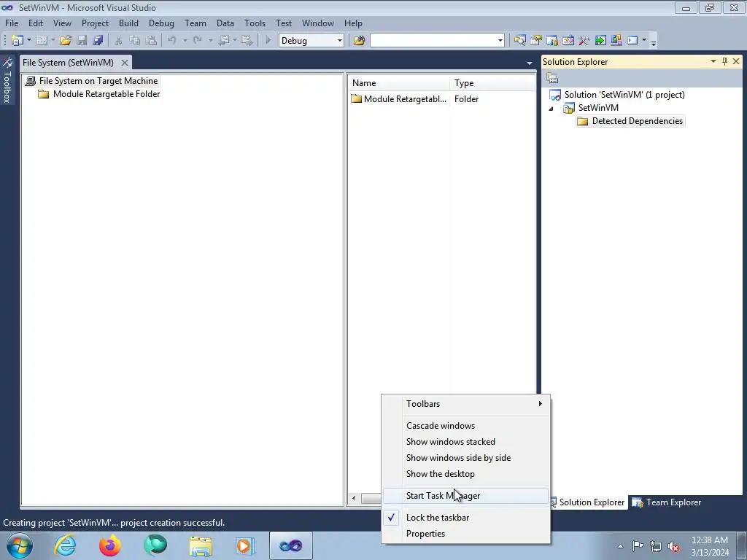Switch to the Solution Explorer bottom tab

[587, 502]
